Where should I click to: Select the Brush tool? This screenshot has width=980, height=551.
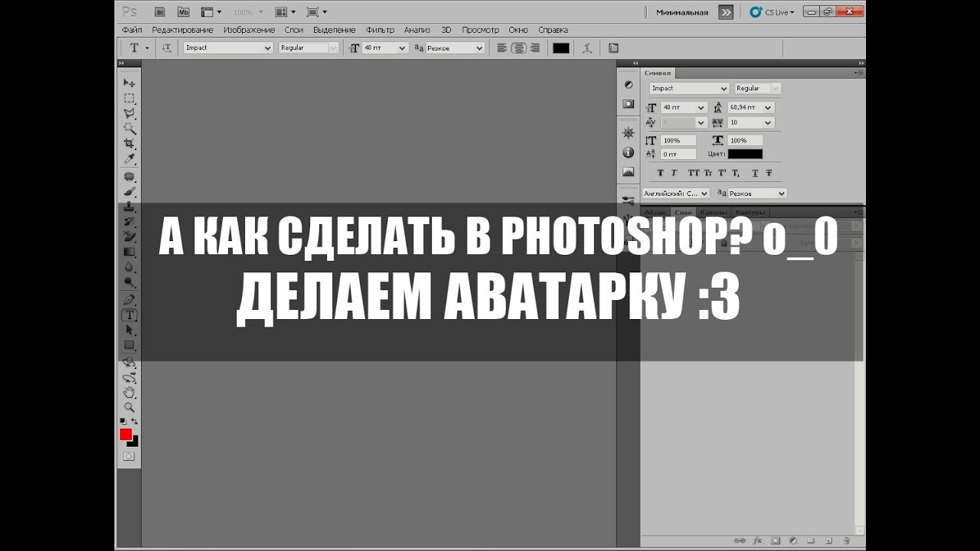point(129,191)
